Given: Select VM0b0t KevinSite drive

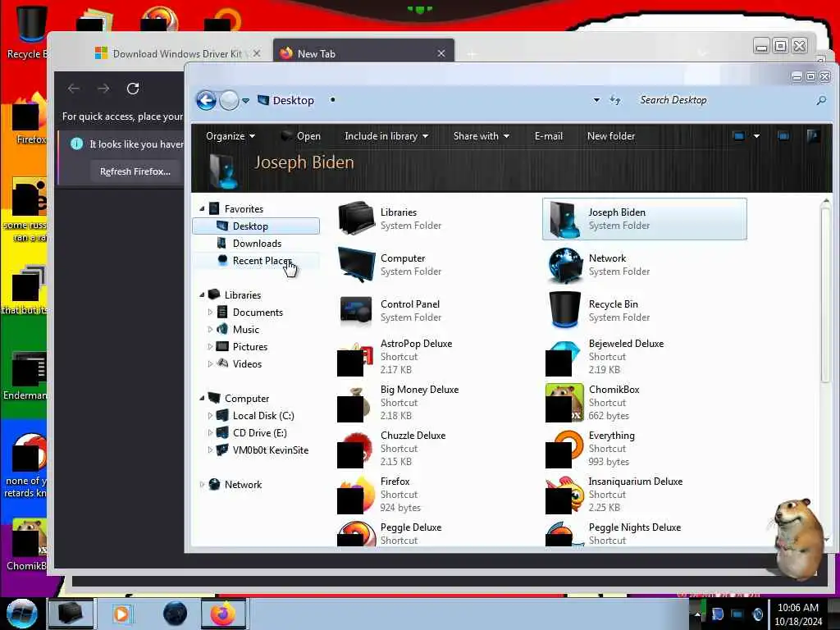Looking at the screenshot, I should (x=270, y=450).
